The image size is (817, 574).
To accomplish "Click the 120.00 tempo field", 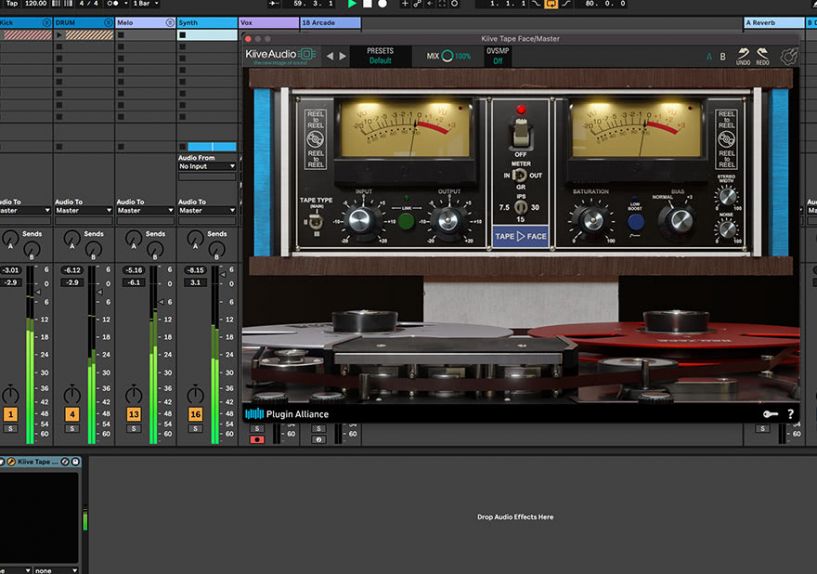I will 35,3.
